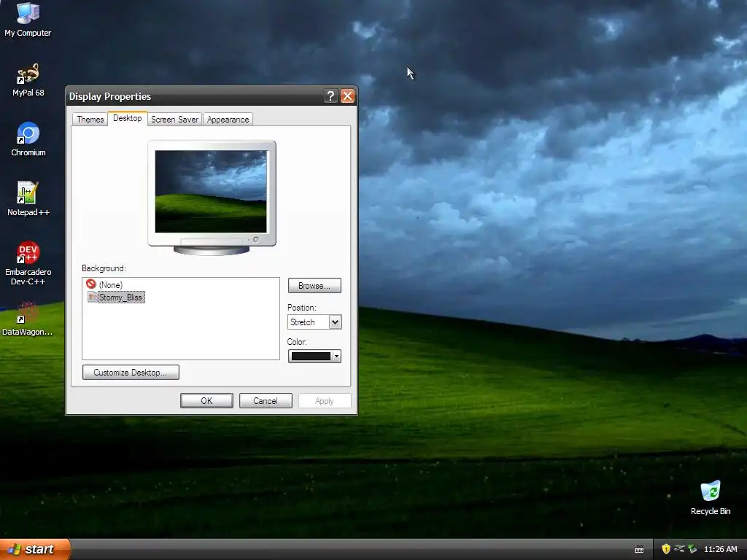Image resolution: width=747 pixels, height=560 pixels.
Task: Click Browse to find a wallpaper
Action: pyautogui.click(x=314, y=286)
